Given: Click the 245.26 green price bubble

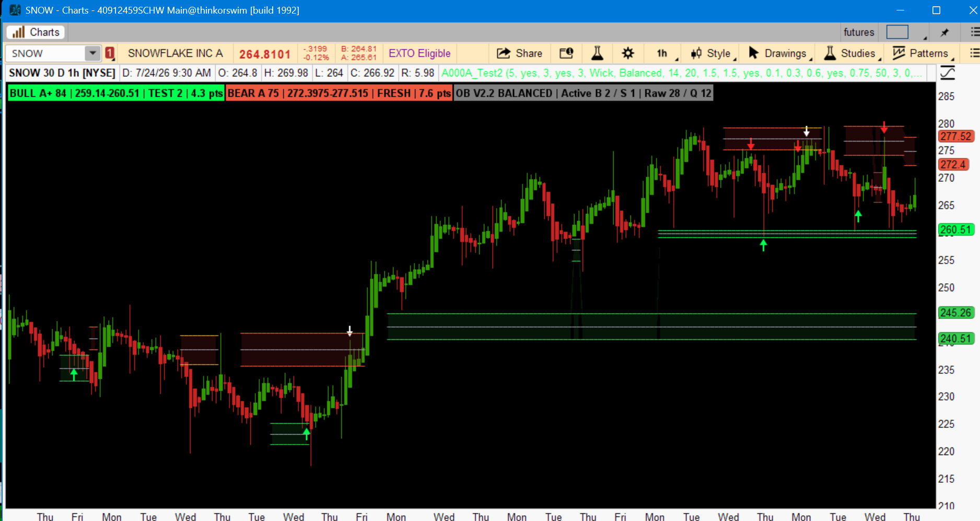Looking at the screenshot, I should coord(956,313).
